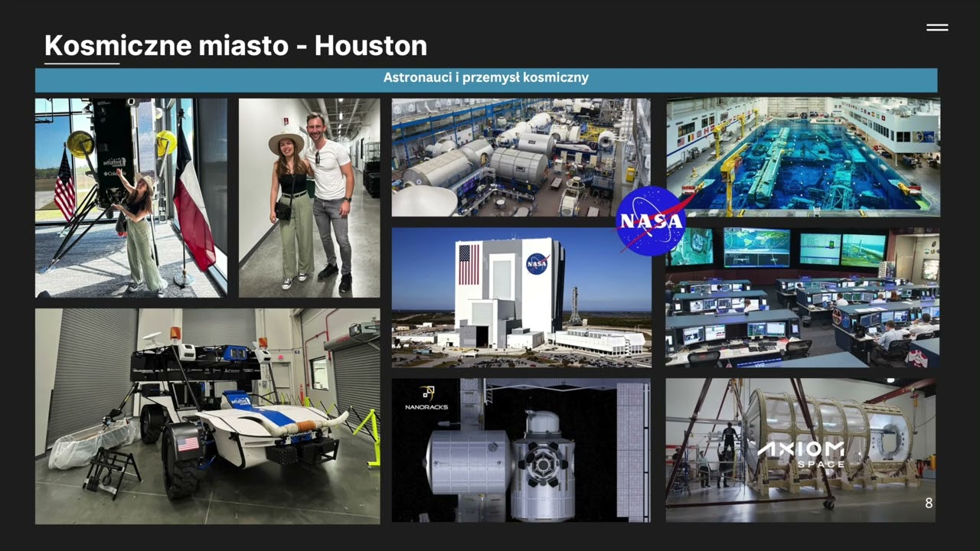Viewport: 980px width, 551px height.
Task: Open the mission control room photo
Action: tap(802, 297)
